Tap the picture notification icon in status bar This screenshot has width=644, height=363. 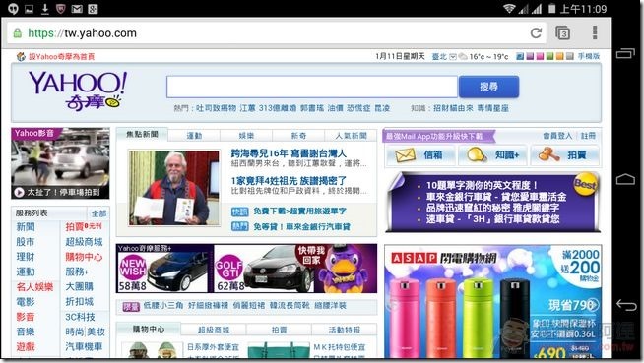click(29, 9)
